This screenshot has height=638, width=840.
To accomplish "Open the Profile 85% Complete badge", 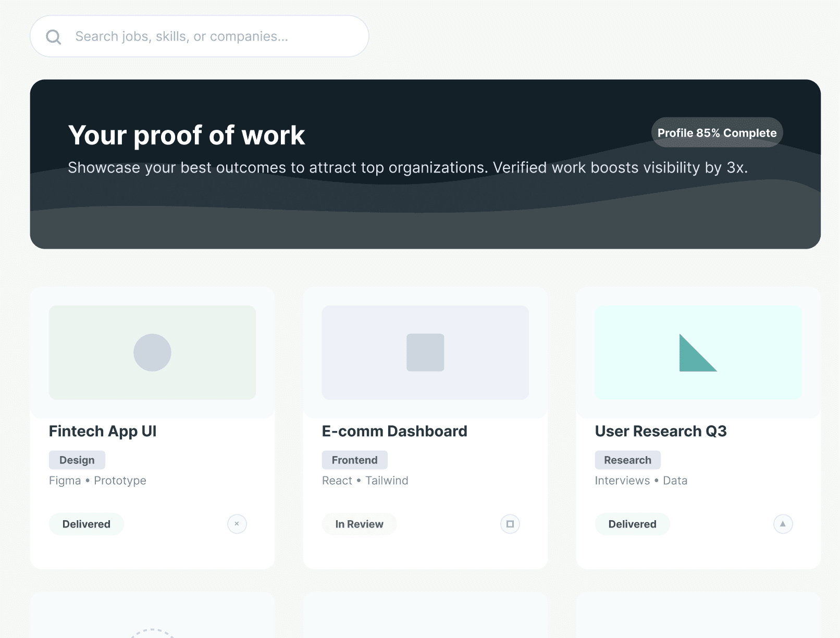I will click(x=717, y=132).
